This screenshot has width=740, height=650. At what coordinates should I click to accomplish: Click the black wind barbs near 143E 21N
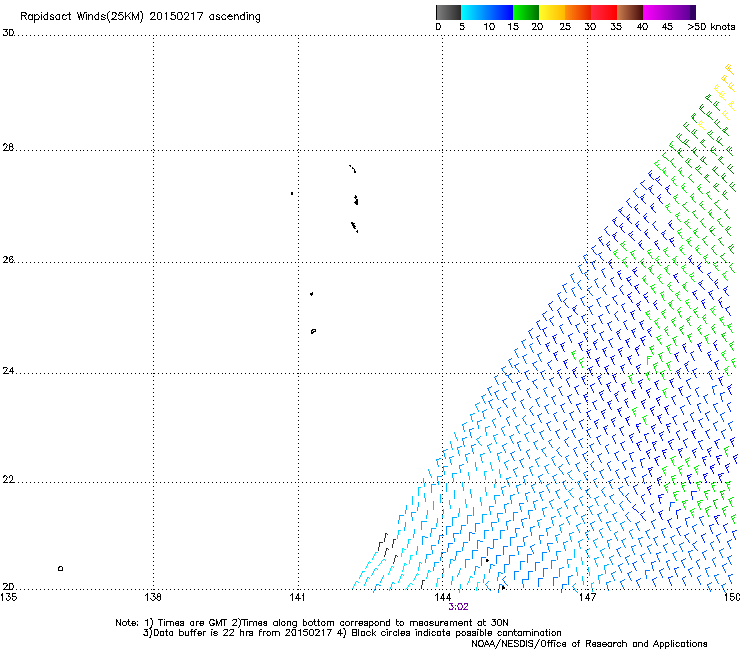pos(388,549)
